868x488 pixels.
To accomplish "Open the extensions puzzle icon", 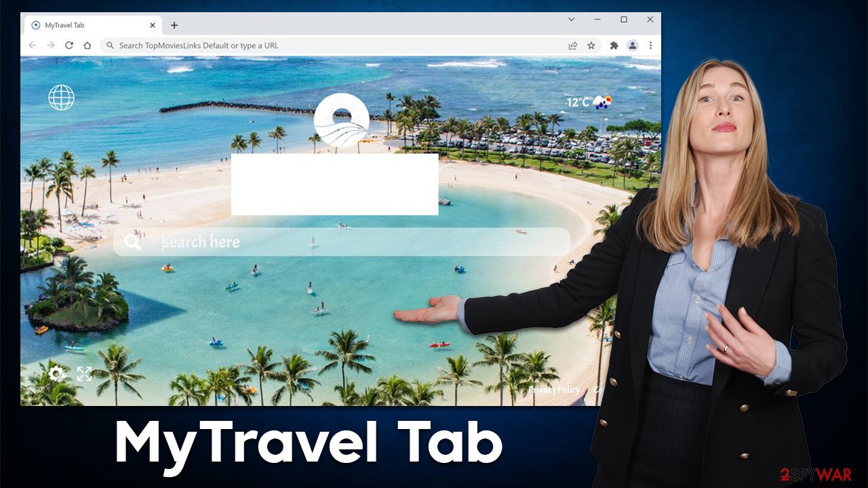I will (x=614, y=45).
